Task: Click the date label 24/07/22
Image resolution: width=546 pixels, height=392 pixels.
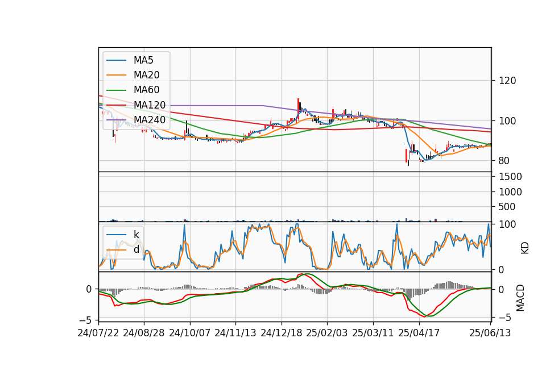Action: pos(98,333)
